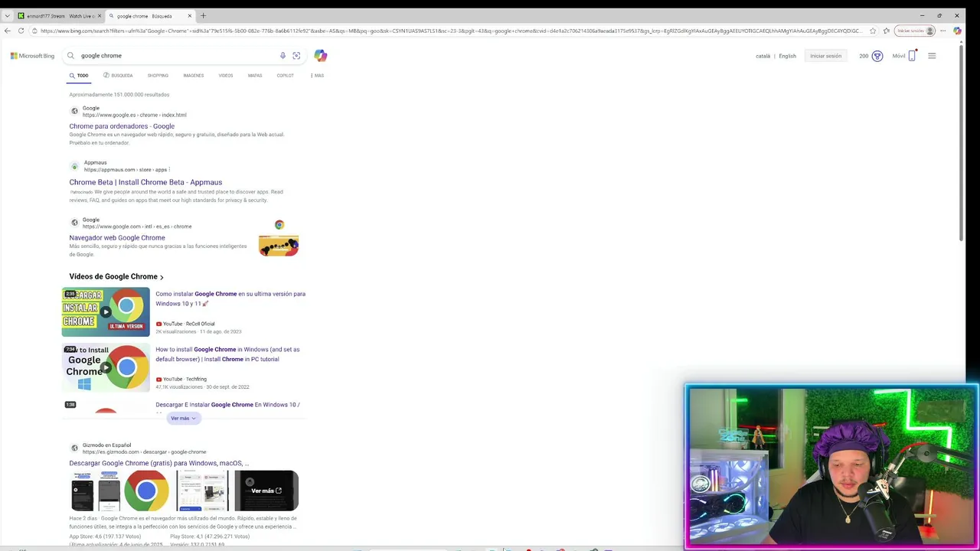Open visual search camera icon
Viewport: 980px width, 551px height.
coord(296,56)
